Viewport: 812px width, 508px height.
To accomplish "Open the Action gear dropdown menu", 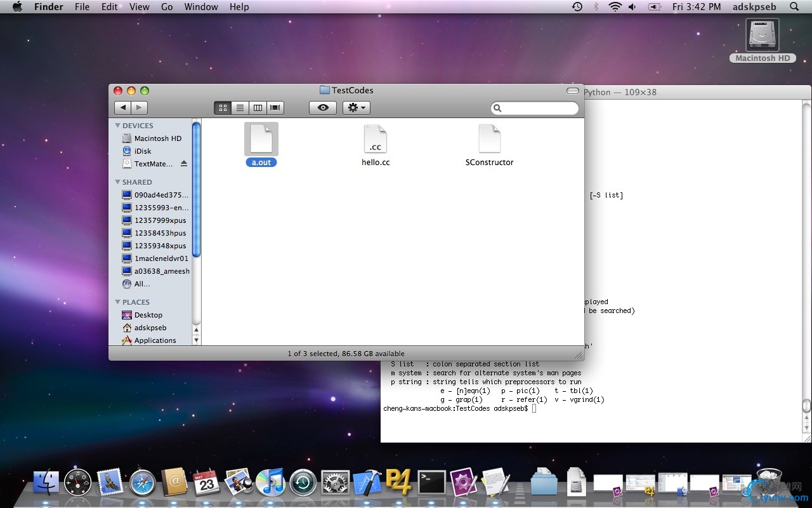I will coord(356,108).
